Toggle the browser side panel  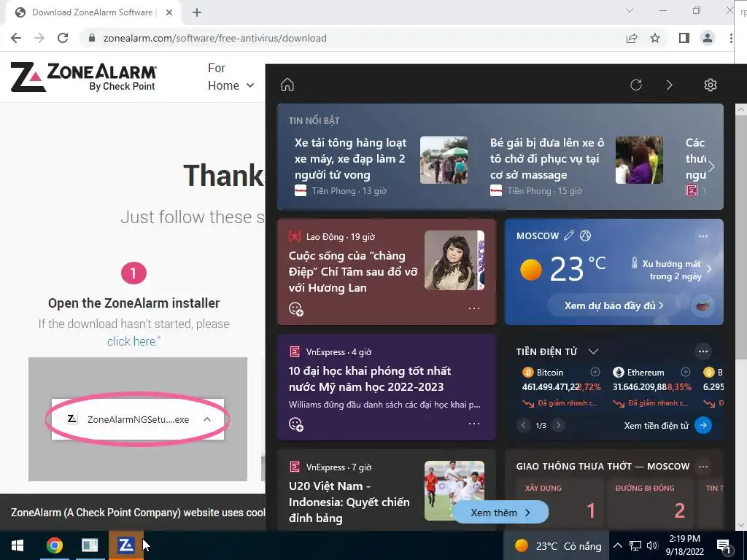tap(684, 38)
